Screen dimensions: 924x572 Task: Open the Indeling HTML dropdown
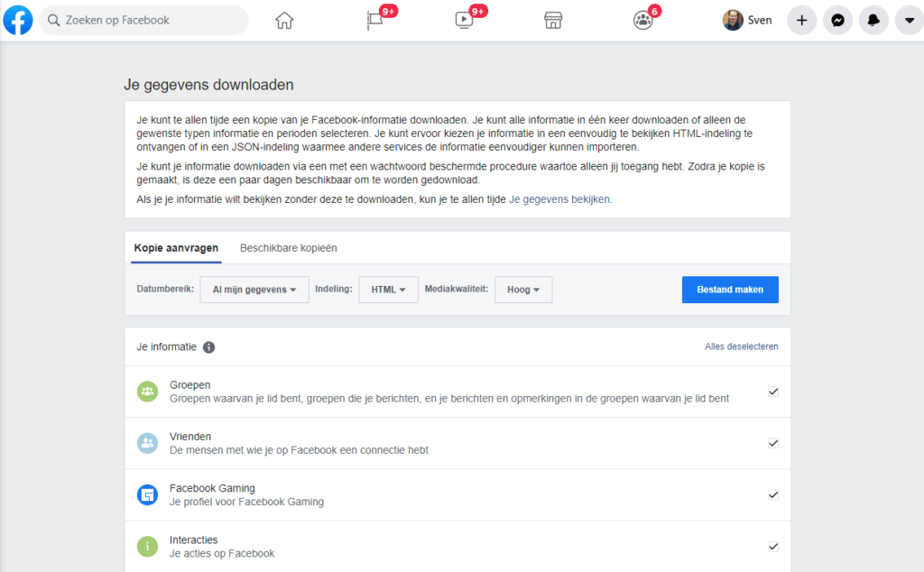(388, 290)
